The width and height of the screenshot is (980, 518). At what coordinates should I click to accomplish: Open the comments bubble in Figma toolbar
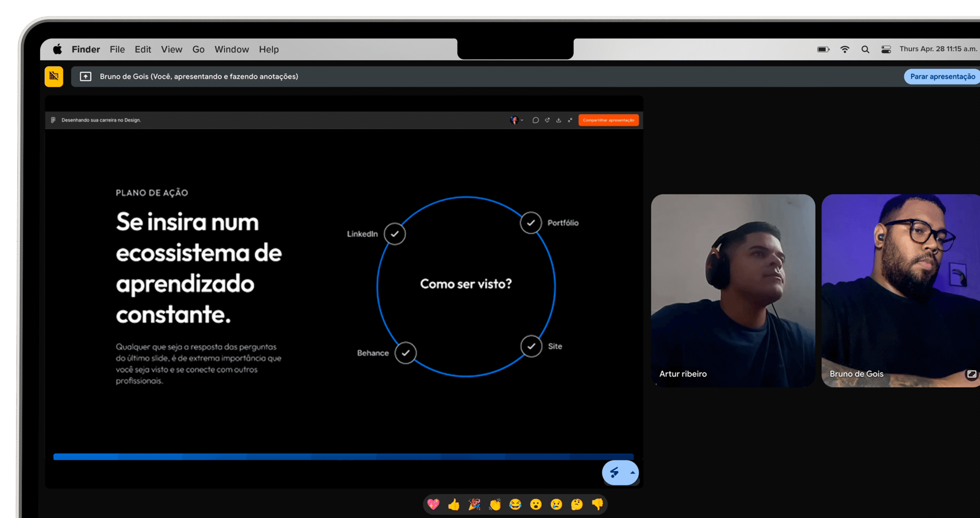[x=536, y=120]
